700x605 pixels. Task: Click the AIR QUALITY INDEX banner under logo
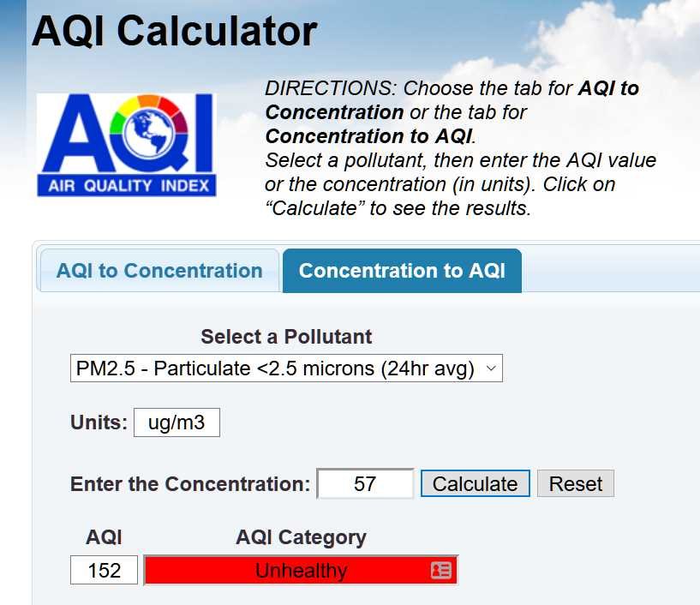(126, 185)
